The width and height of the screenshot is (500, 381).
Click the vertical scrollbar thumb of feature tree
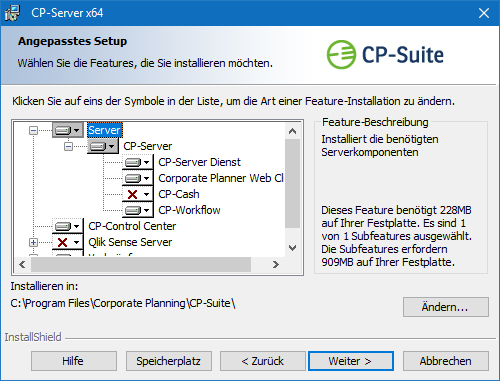click(293, 183)
